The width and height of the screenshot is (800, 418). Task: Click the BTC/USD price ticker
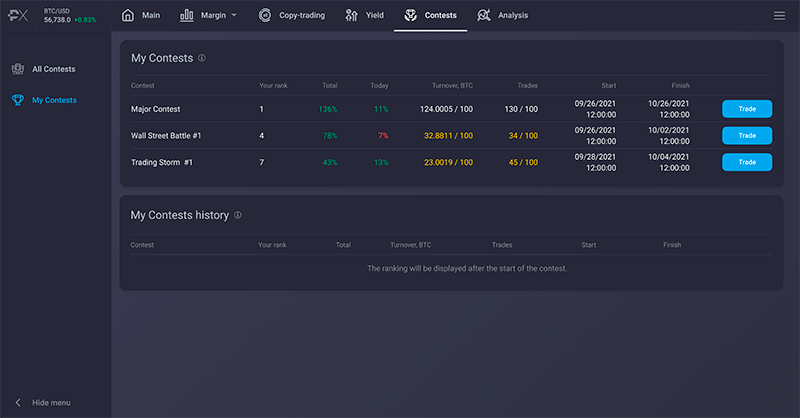pos(70,15)
